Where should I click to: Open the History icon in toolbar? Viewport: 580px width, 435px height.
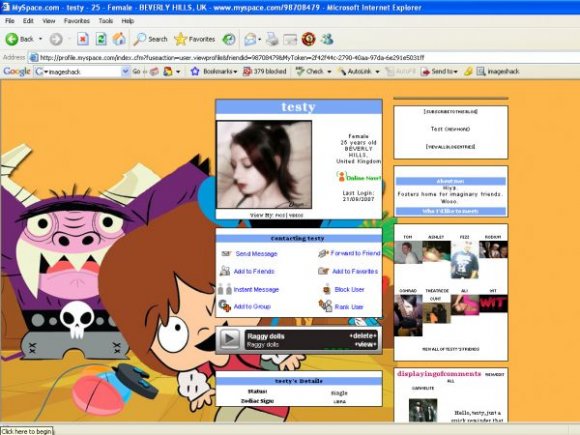229,39
